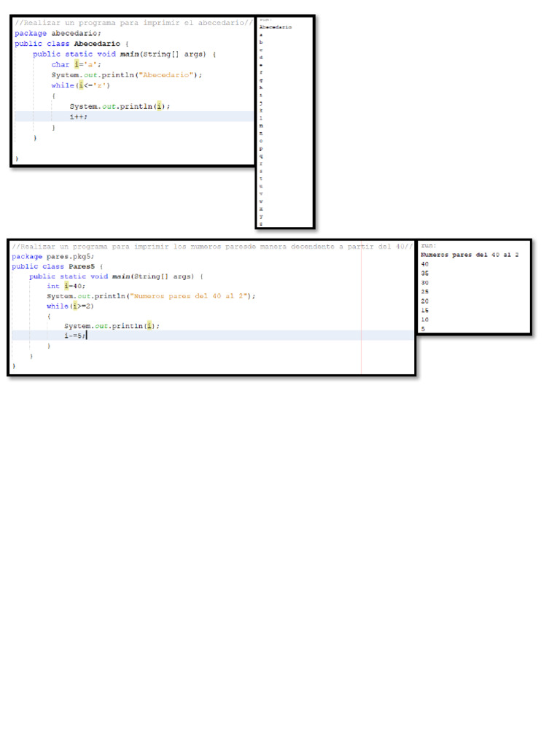The width and height of the screenshot is (560, 747).
Task: Click "run:" in the Pares5 output panel
Action: coord(429,246)
